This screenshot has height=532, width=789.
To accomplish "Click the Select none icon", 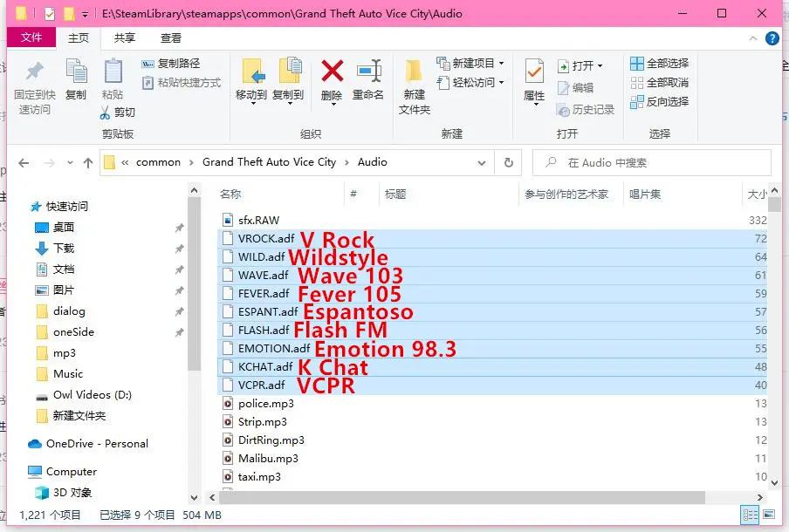I will pyautogui.click(x=636, y=83).
